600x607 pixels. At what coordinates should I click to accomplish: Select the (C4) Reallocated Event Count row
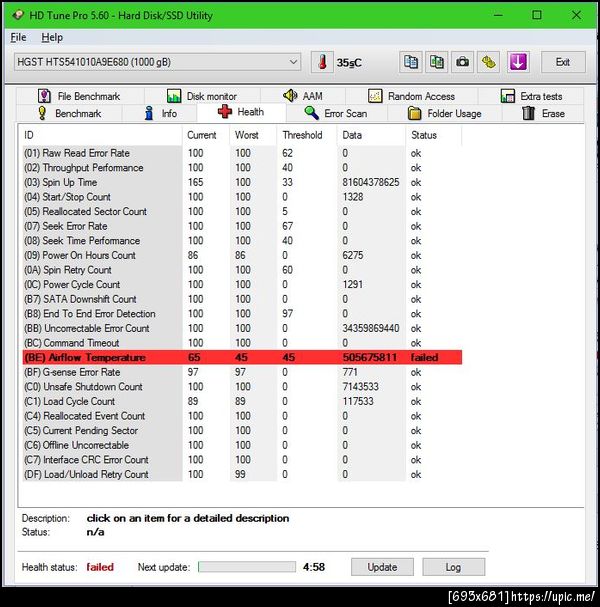coord(242,416)
